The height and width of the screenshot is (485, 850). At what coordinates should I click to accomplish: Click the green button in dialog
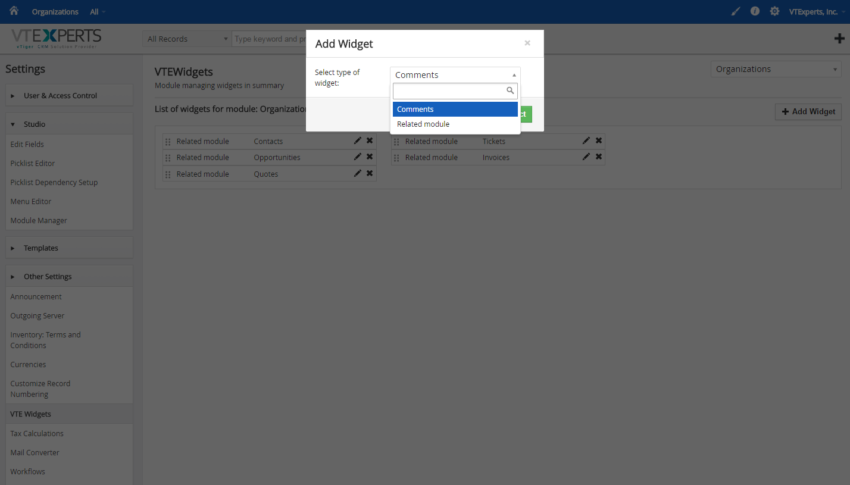[526, 114]
